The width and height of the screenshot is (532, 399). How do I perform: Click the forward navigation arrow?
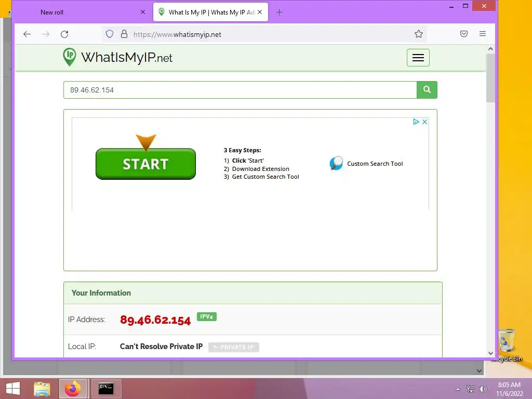pos(46,34)
